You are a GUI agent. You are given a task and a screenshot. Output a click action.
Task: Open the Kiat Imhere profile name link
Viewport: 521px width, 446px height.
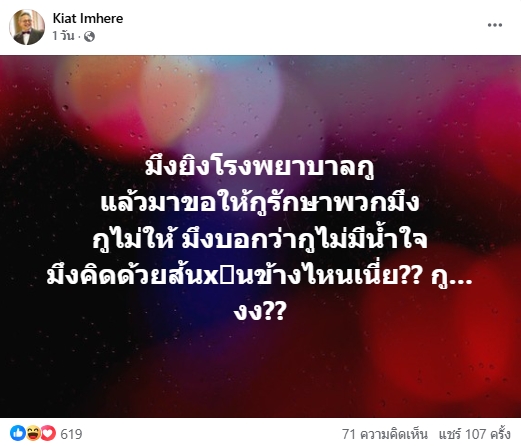88,18
